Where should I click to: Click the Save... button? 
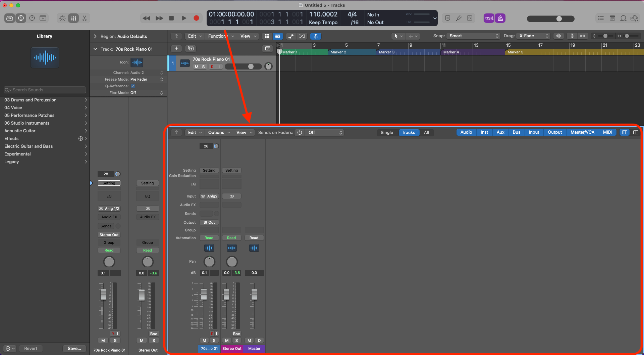pos(74,348)
